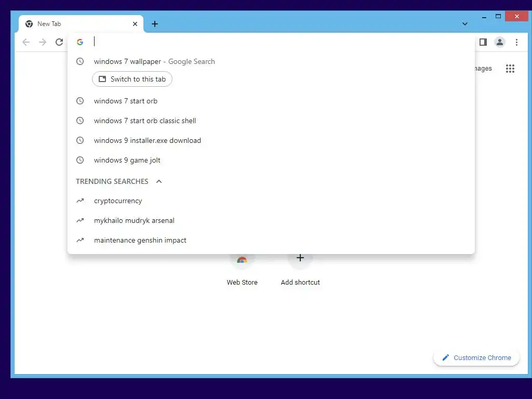Open a new tab with plus button

(155, 24)
